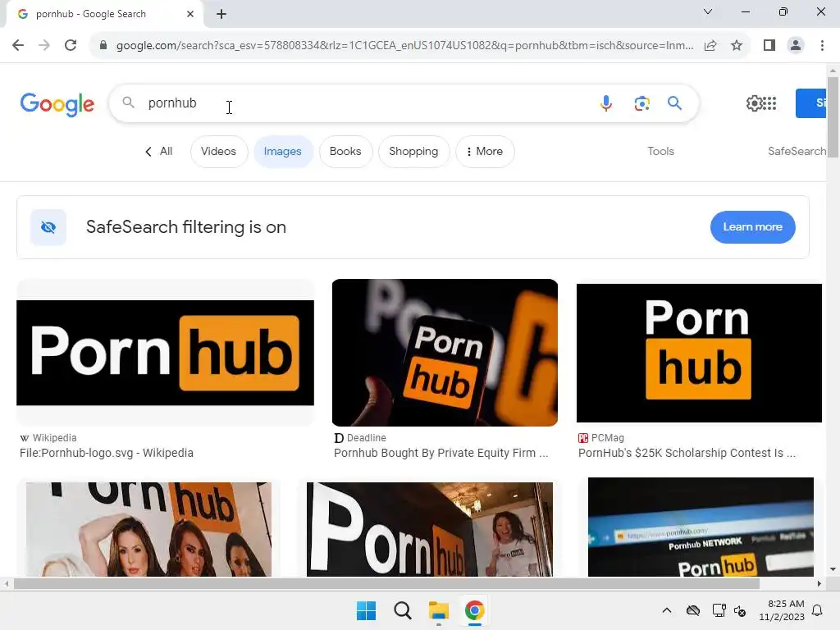Click the horizontal scrollbar at page bottom

(x=386, y=584)
